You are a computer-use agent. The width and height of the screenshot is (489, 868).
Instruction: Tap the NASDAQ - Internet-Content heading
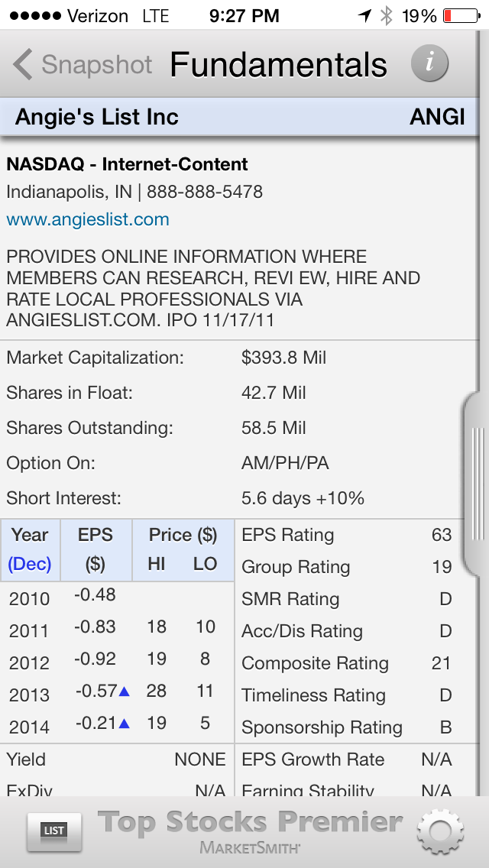click(128, 164)
